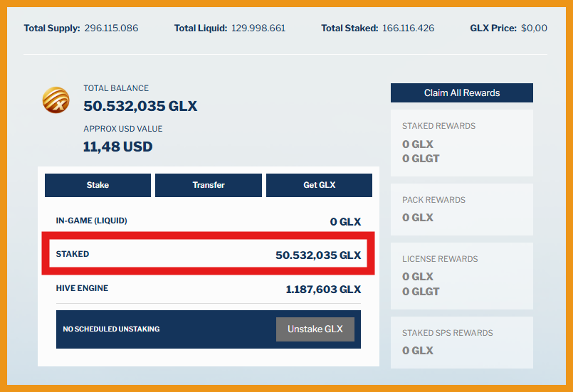Click the Staked SPS Rewards card
This screenshot has height=392, width=573.
click(x=461, y=342)
